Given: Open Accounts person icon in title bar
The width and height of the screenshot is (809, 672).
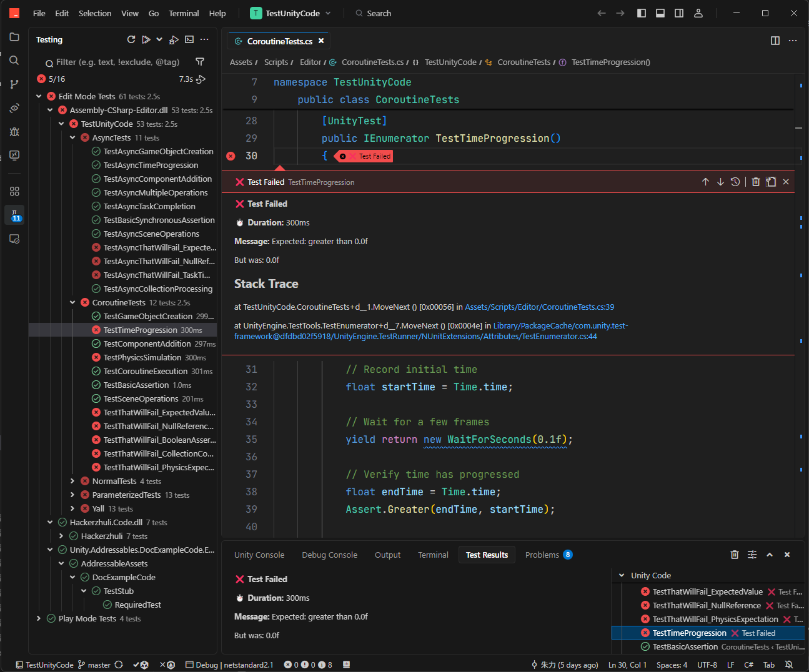Looking at the screenshot, I should pyautogui.click(x=698, y=13).
